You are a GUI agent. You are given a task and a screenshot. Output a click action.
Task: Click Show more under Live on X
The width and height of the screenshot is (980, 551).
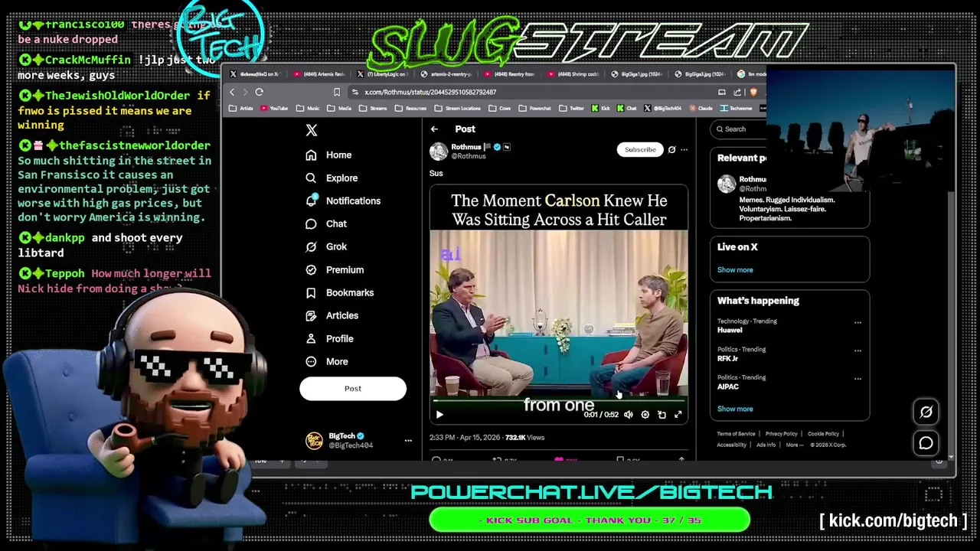tap(735, 270)
